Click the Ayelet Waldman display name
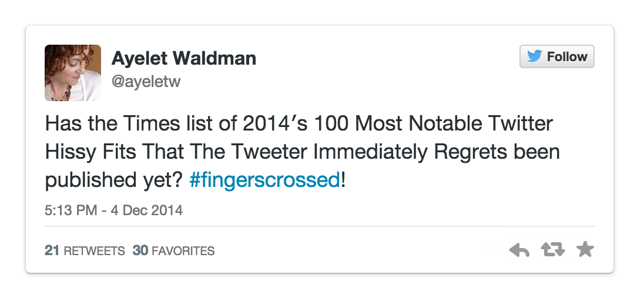Screen dimensions: 644x301 (183, 58)
